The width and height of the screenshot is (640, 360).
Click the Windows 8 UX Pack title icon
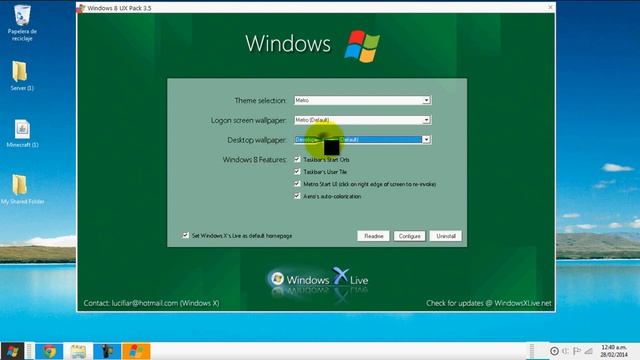[x=81, y=8]
